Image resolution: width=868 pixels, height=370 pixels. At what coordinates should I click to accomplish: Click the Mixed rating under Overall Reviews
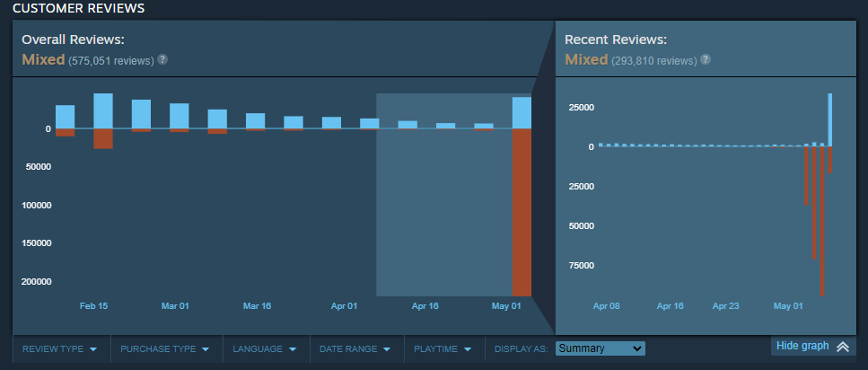click(x=43, y=60)
